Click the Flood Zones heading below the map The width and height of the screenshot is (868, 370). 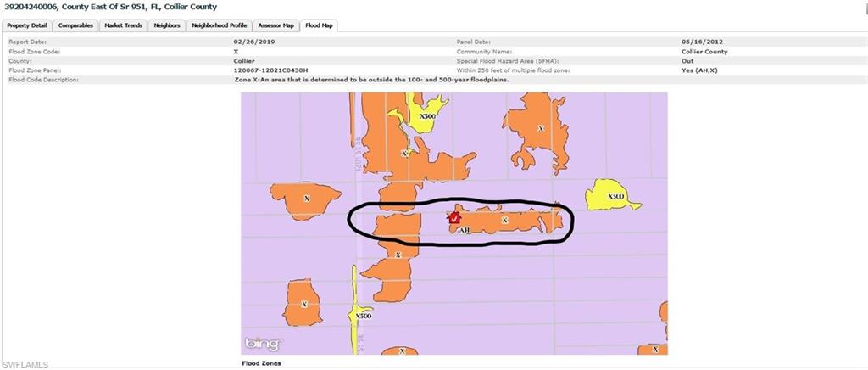click(261, 363)
